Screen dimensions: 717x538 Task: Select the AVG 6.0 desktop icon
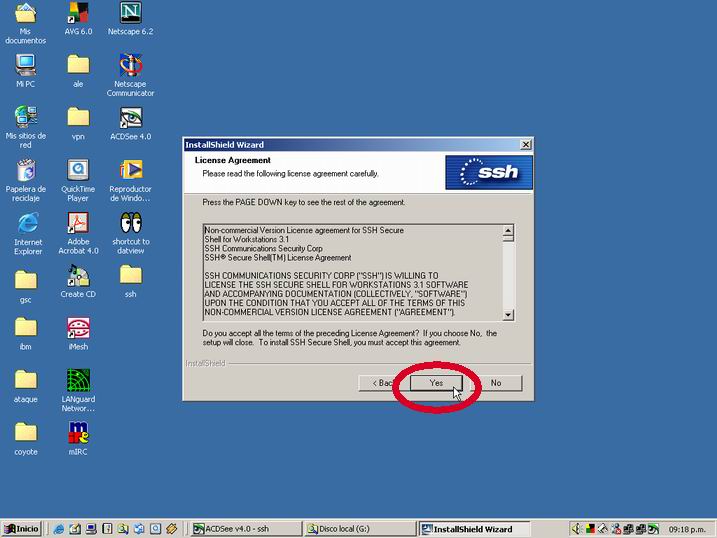click(x=78, y=19)
